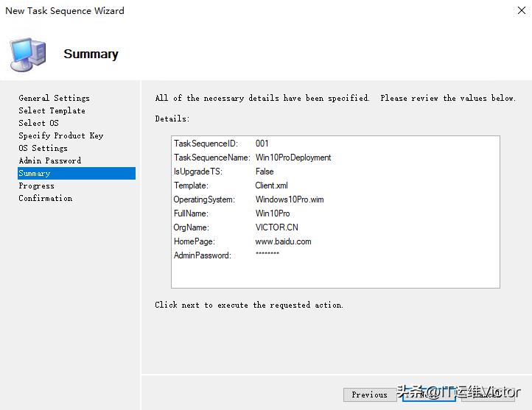Viewport: 532px width, 410px height.
Task: Click the OrgName value VICTOR.CN
Action: [x=276, y=227]
